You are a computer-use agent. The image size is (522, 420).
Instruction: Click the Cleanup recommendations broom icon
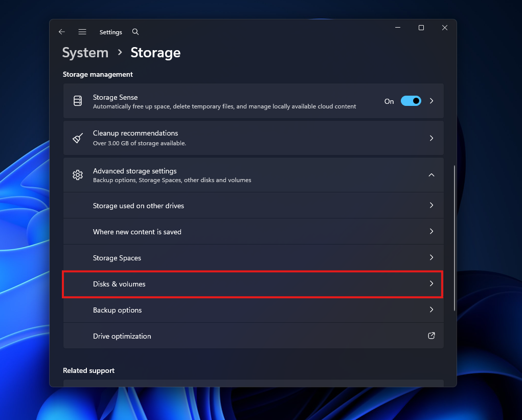tap(77, 138)
